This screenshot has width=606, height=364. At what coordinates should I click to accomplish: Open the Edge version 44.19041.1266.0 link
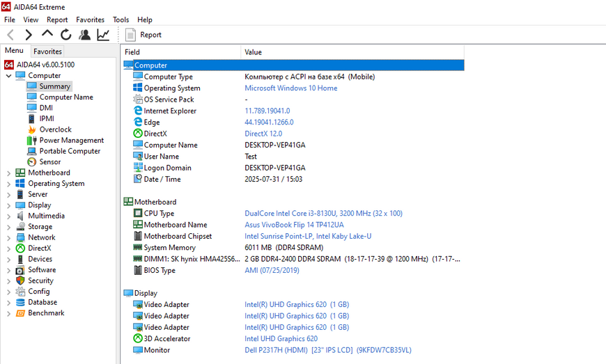click(269, 122)
